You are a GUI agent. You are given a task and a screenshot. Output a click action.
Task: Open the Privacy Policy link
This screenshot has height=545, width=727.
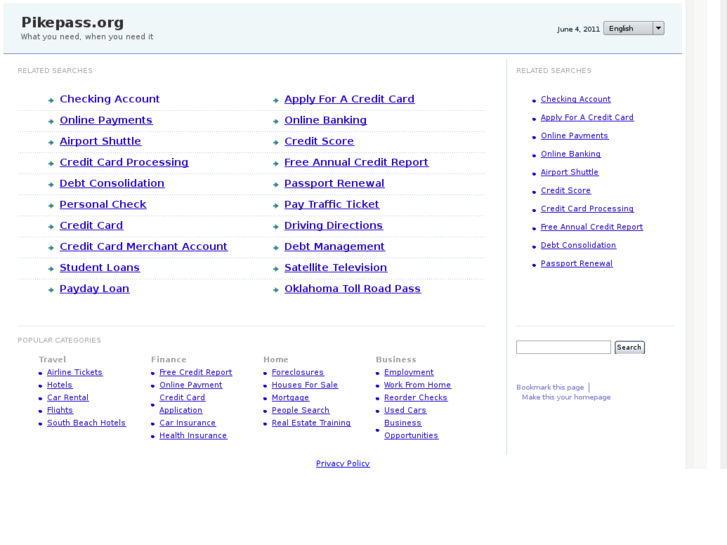tap(343, 464)
